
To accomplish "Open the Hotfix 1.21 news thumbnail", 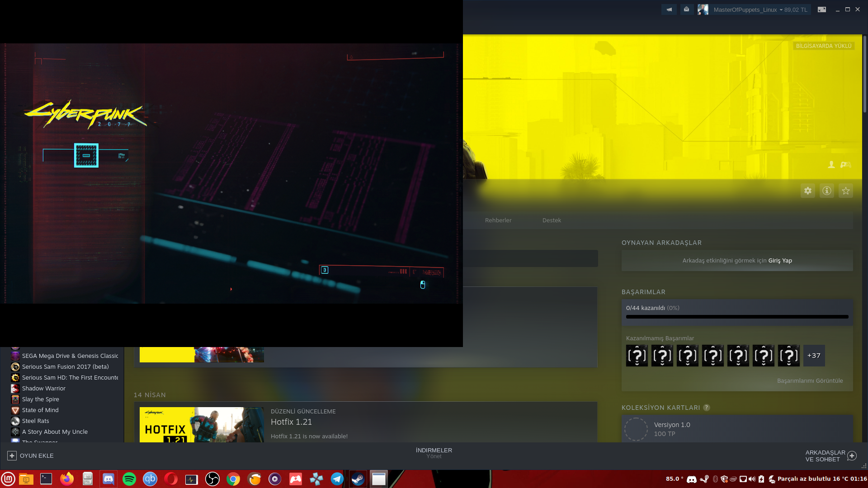I will 202,425.
